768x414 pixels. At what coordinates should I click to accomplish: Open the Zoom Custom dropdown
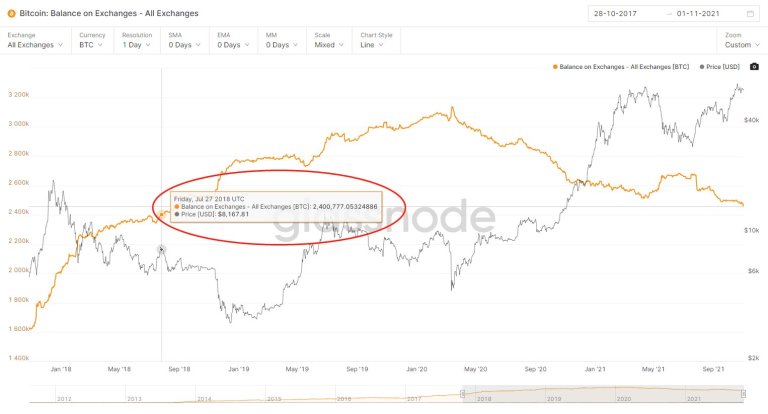(x=742, y=40)
